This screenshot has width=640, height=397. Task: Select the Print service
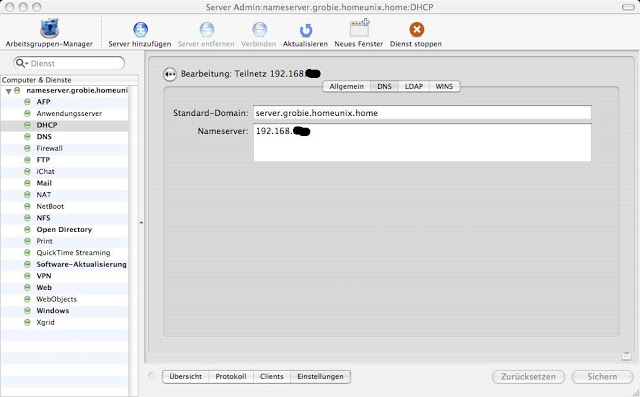point(44,241)
